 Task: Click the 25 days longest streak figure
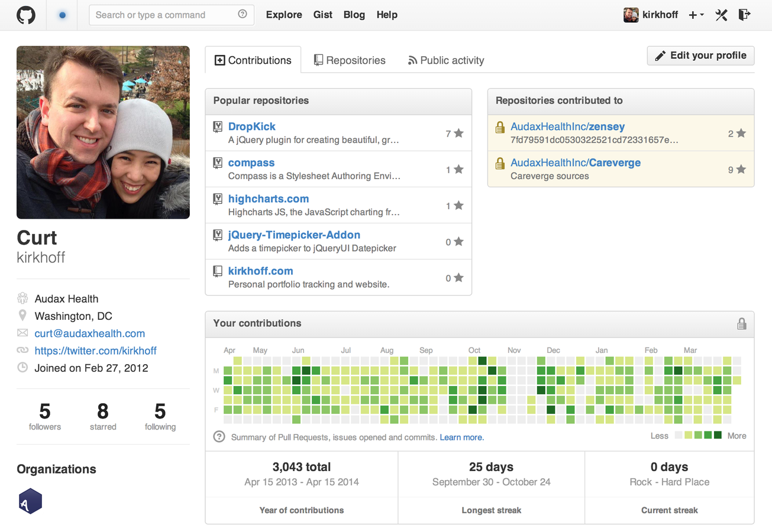click(491, 467)
